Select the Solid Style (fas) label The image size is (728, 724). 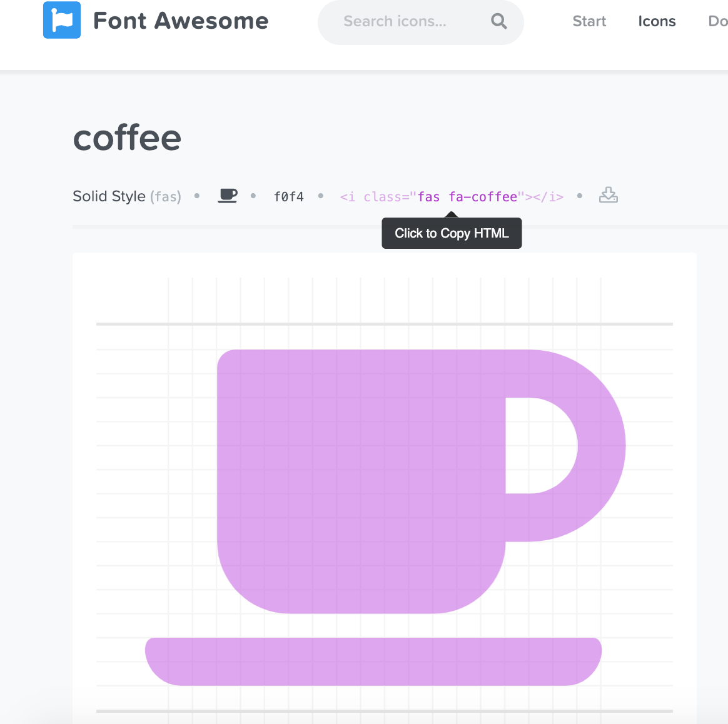[x=126, y=196]
